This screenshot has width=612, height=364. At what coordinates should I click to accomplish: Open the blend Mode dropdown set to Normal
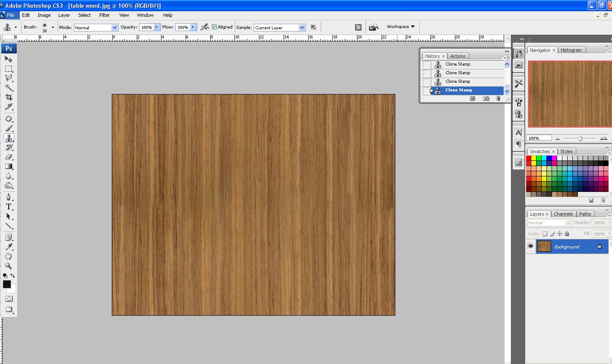click(96, 27)
